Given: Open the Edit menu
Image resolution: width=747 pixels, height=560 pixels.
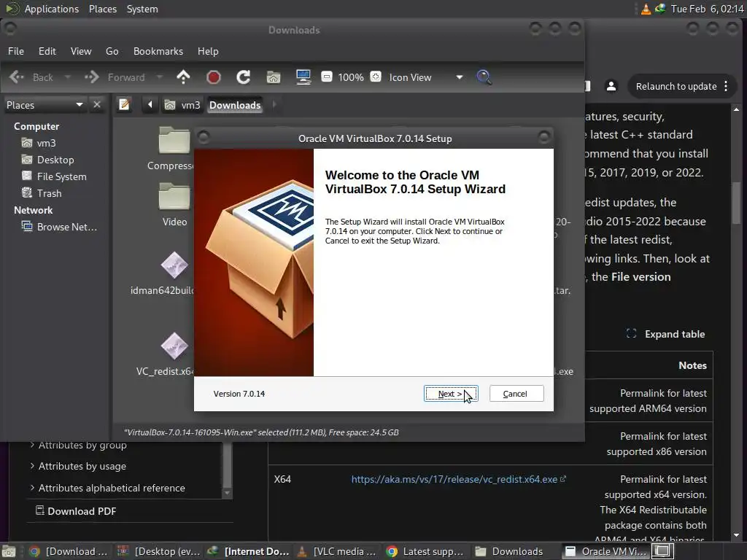Looking at the screenshot, I should click(47, 51).
